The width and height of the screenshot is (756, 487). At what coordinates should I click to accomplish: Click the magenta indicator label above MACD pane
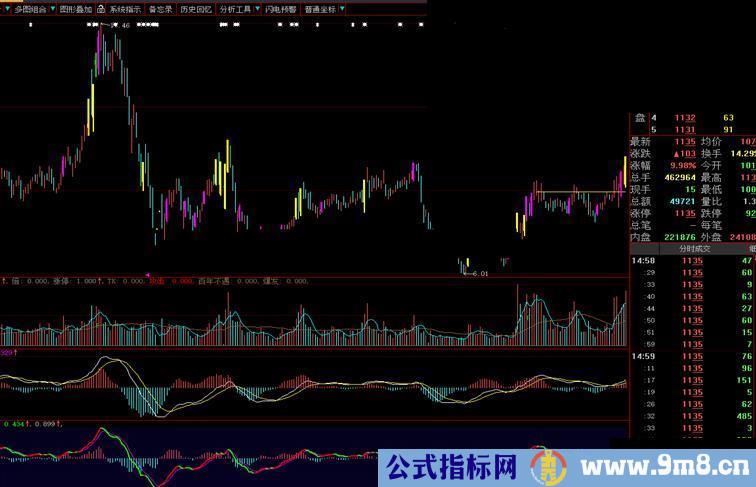[7, 353]
